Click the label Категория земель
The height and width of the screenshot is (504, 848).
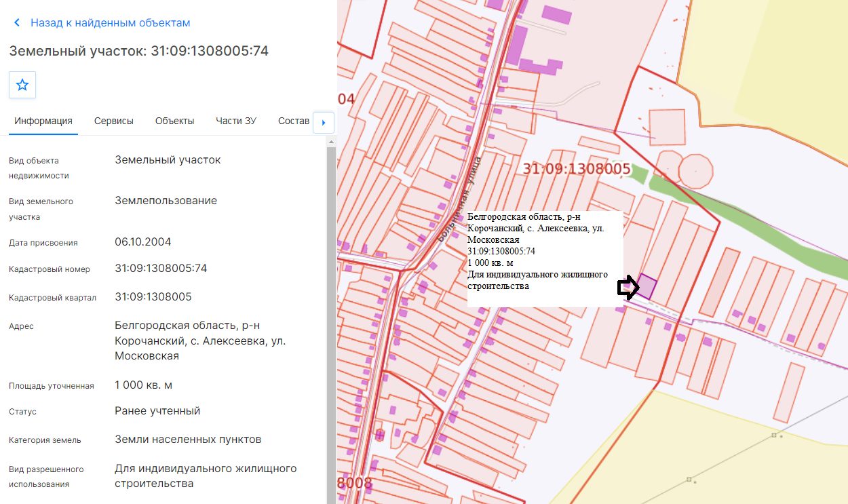tap(45, 440)
